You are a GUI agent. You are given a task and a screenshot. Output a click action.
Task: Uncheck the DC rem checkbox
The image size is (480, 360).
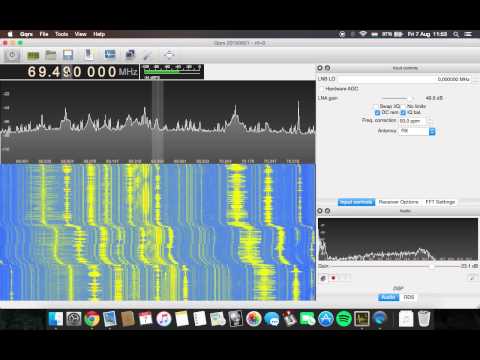[377, 112]
